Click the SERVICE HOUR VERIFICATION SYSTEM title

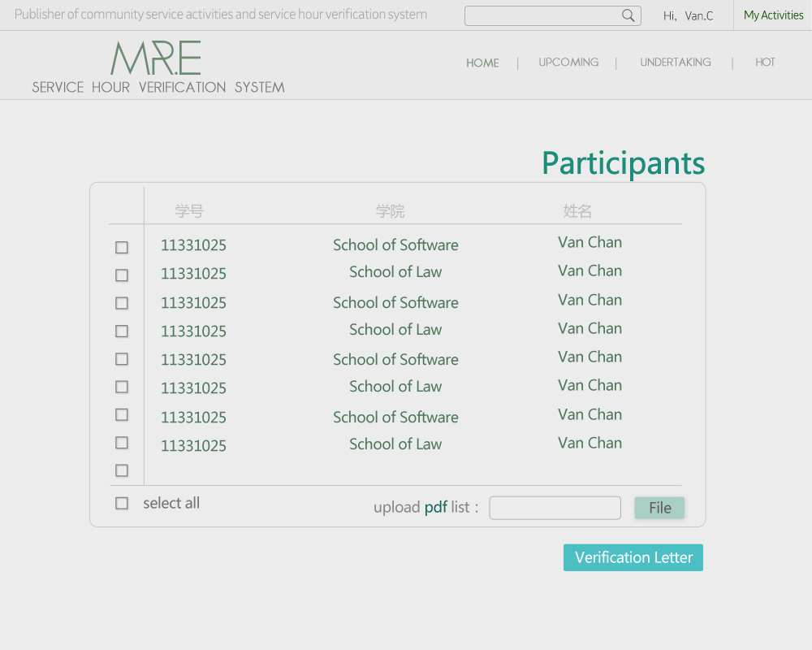point(158,87)
